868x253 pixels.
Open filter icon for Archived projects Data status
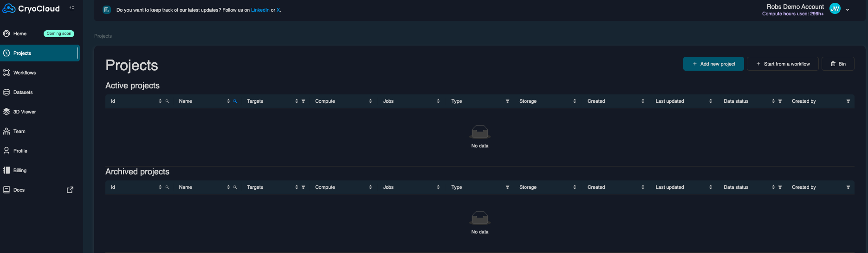point(780,187)
